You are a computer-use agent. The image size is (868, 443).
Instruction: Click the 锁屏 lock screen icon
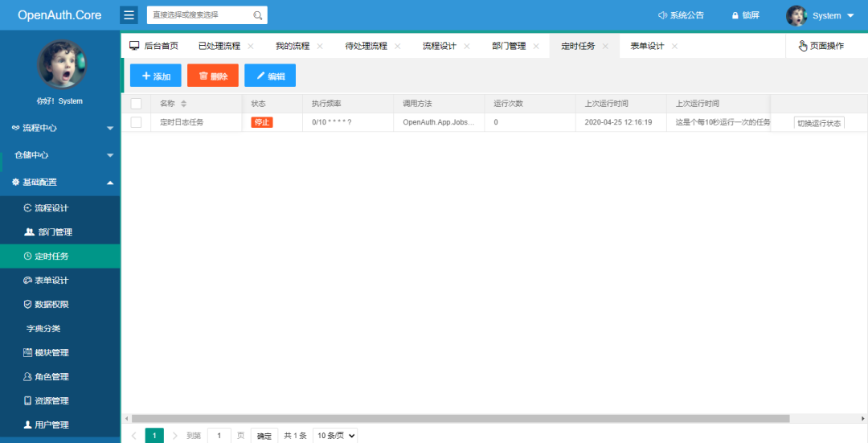735,15
